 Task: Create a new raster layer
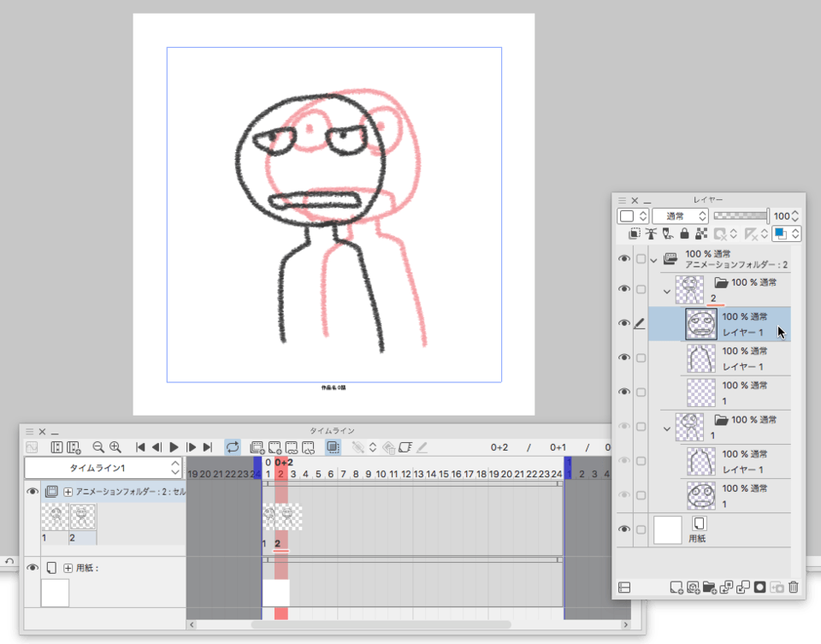[x=676, y=588]
